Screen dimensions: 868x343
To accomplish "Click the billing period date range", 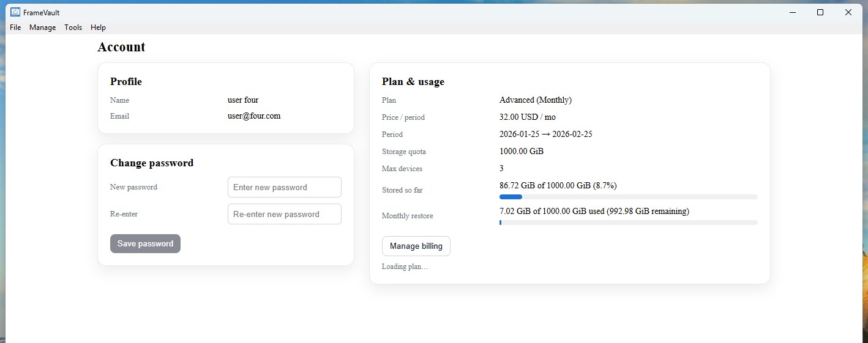I will 545,134.
